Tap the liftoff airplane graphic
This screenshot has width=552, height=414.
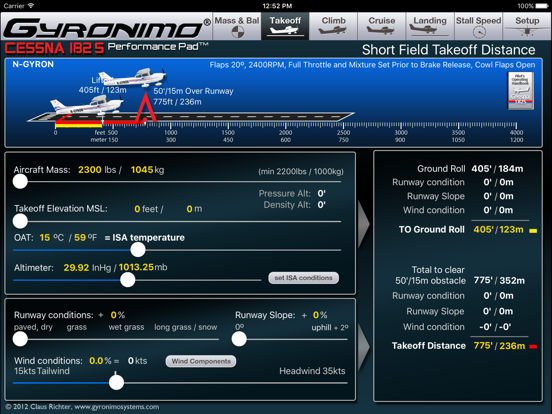coord(132,77)
